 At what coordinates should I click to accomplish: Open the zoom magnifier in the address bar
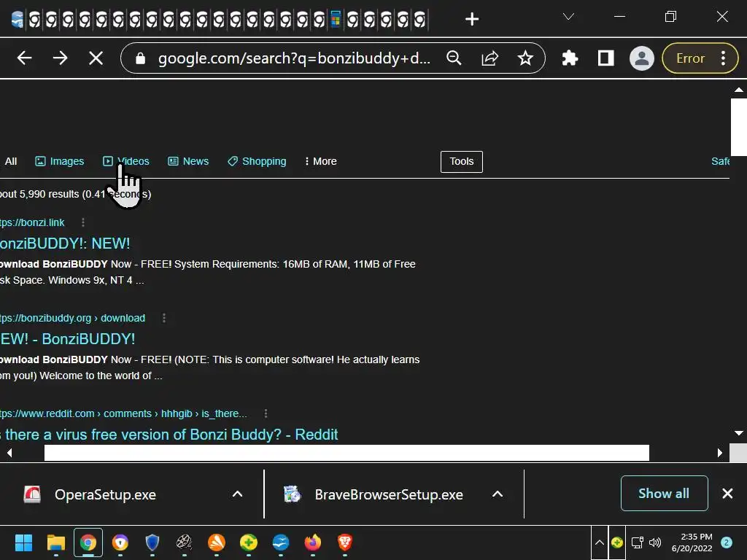tap(454, 58)
